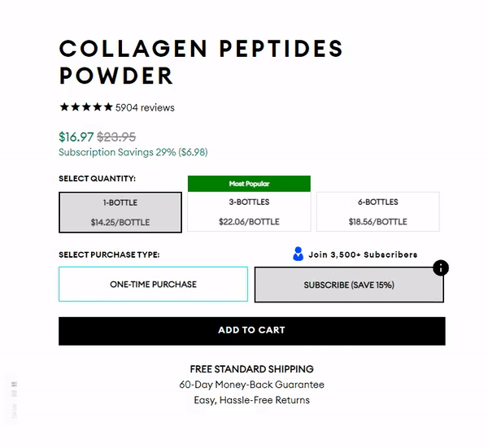This screenshot has width=488, height=448.
Task: Click the Collagen Peptides Powder title
Action: click(x=201, y=62)
